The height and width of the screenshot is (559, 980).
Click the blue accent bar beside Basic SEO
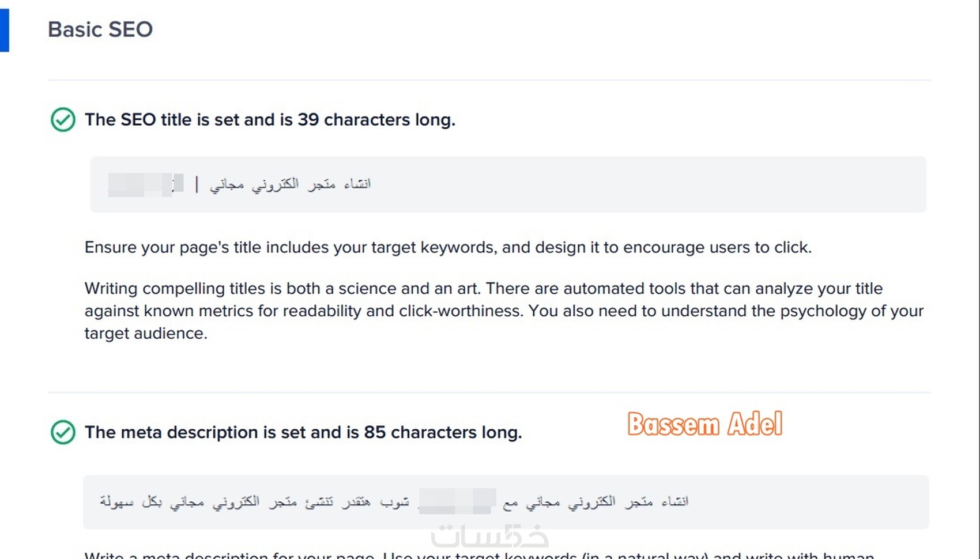point(5,30)
